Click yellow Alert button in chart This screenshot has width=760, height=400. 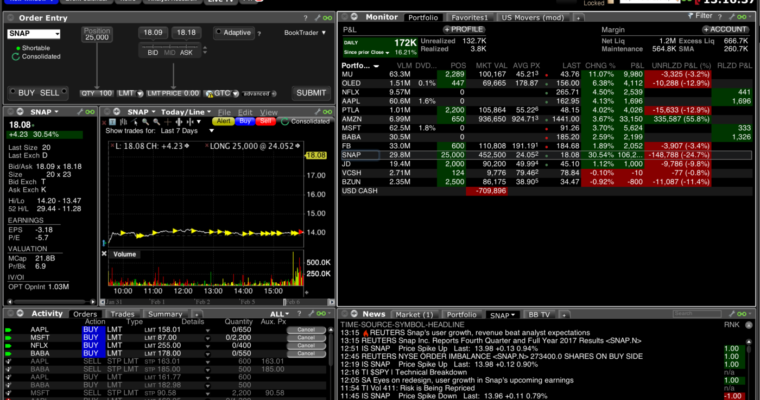(x=223, y=121)
